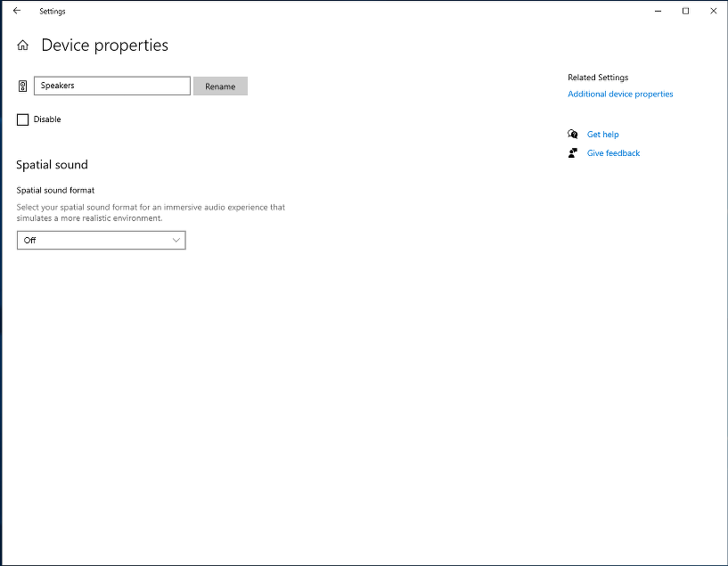This screenshot has width=728, height=566.
Task: Click the chevron on the spatial sound selector
Action: [176, 240]
